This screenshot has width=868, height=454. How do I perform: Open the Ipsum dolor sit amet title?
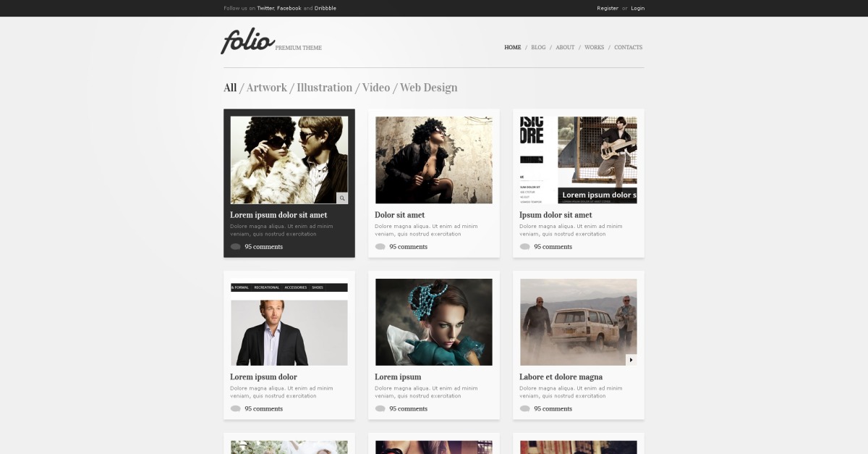556,215
